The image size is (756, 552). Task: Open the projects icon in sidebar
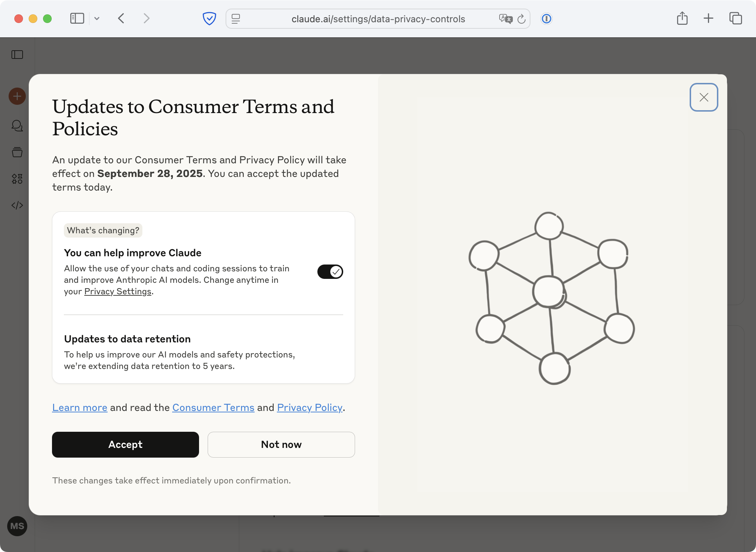[17, 152]
